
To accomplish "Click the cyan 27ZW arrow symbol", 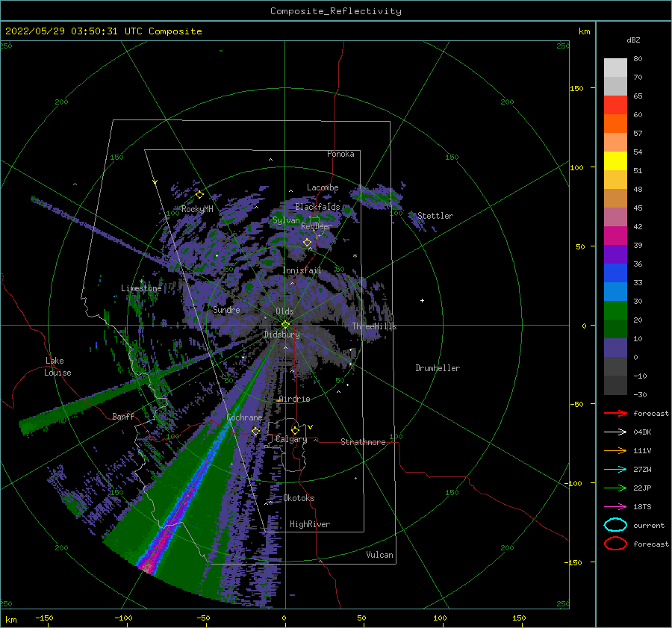I will pos(615,470).
